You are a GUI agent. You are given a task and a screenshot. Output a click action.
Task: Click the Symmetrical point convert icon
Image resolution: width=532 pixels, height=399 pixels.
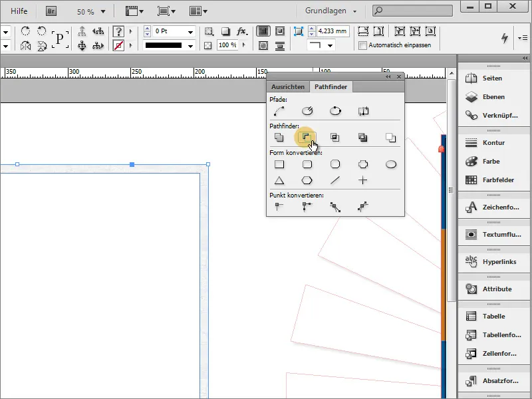(x=363, y=206)
